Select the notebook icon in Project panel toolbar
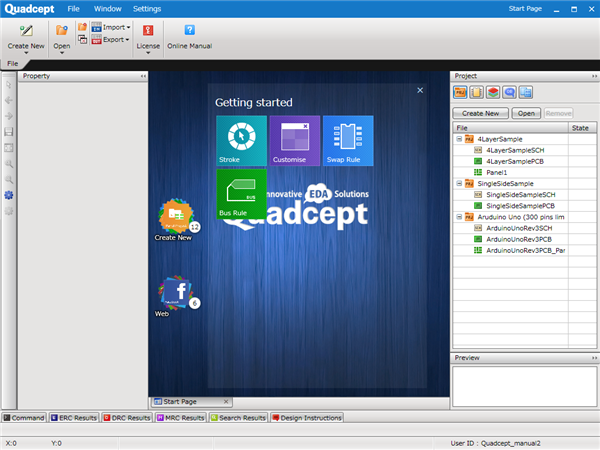 pos(476,92)
